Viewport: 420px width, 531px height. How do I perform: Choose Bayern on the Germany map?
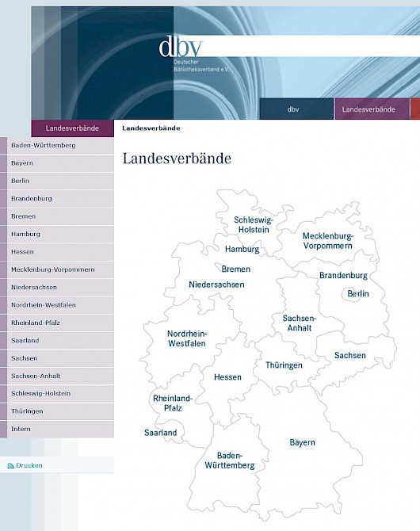point(302,442)
